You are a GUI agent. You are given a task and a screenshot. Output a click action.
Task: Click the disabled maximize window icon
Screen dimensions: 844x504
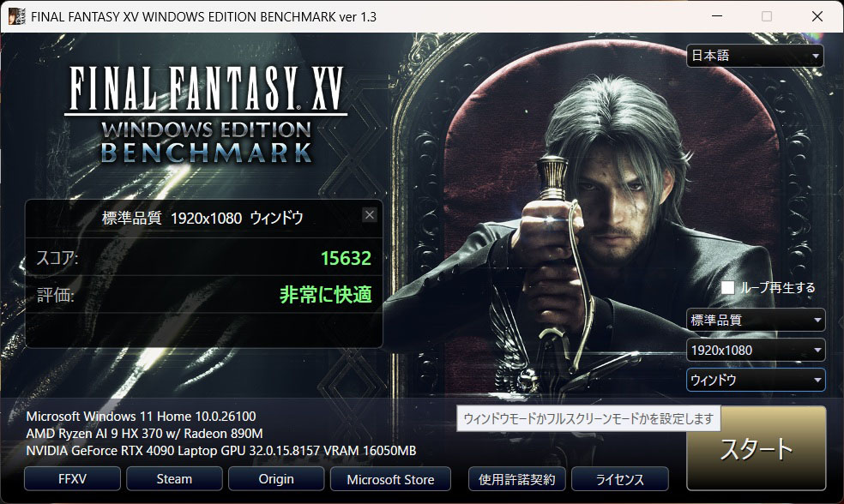pyautogui.click(x=767, y=16)
